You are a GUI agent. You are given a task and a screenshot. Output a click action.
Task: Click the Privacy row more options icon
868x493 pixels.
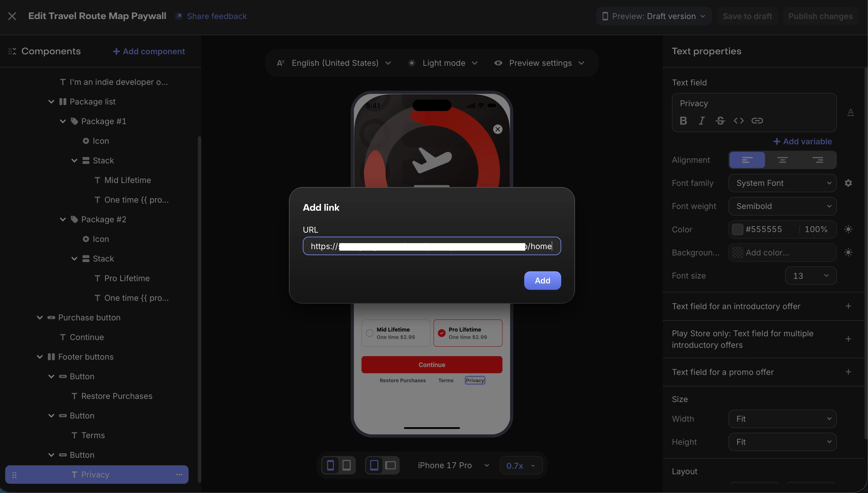(x=179, y=474)
